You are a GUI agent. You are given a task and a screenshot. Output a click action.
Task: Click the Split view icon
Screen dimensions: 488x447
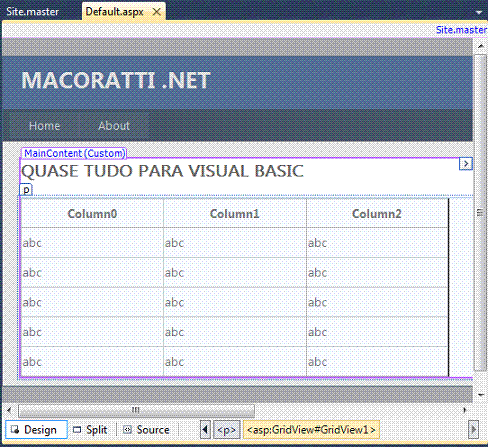point(77,430)
